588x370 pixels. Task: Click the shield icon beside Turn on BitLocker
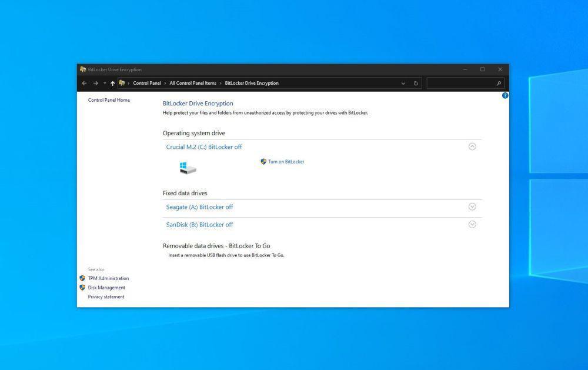[263, 162]
